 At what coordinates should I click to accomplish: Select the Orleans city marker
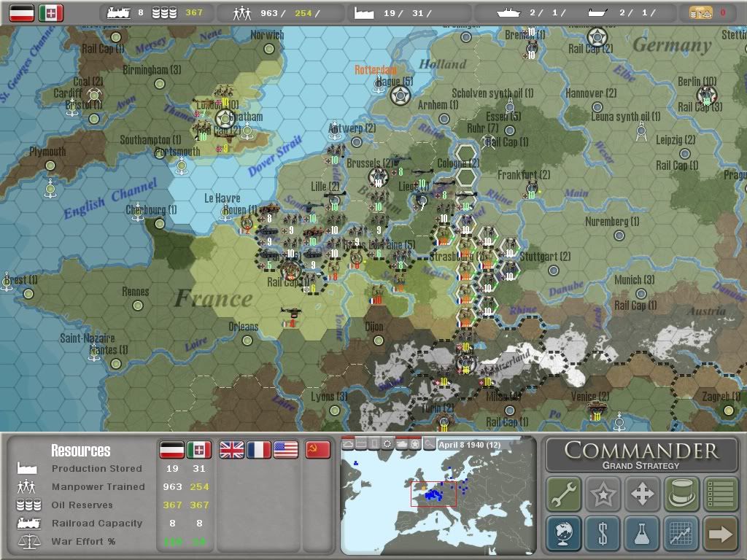click(247, 340)
